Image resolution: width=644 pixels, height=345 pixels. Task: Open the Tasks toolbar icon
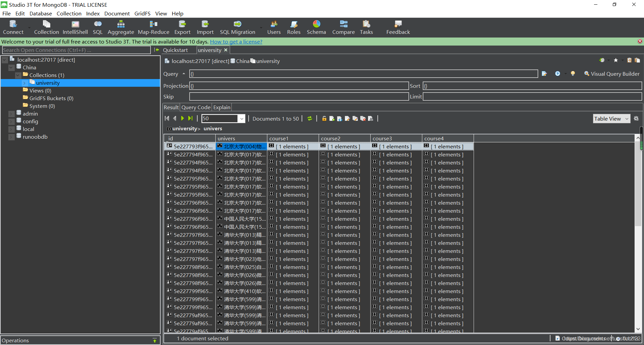pyautogui.click(x=366, y=27)
